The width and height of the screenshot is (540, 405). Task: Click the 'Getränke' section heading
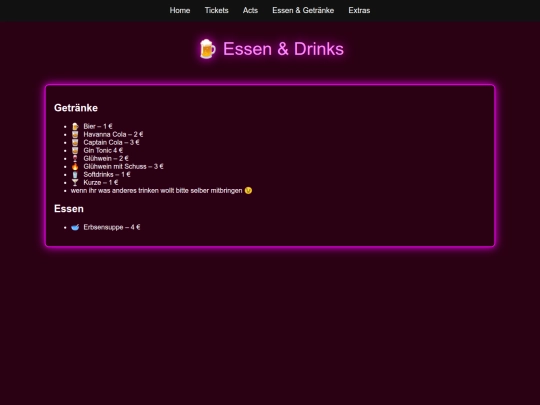coord(76,108)
